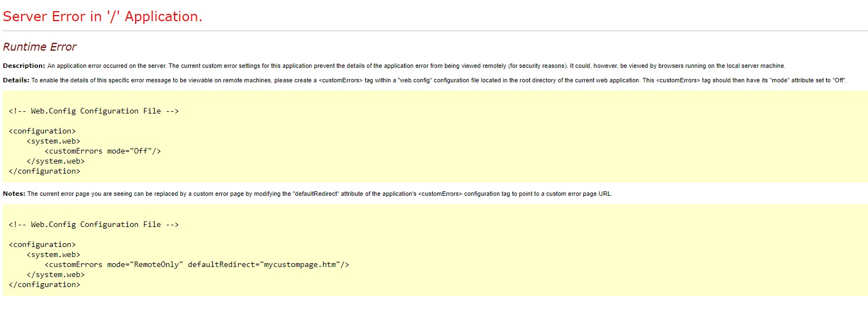Screen dimensions: 868x321
Task: Click the horizontal rule under the title
Action: coord(434,31)
